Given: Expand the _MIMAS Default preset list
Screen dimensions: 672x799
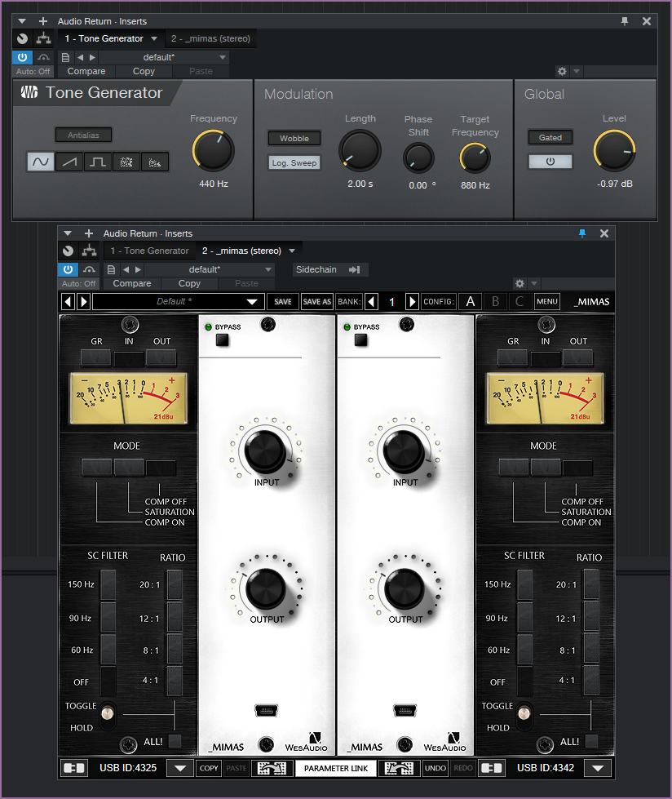Looking at the screenshot, I should 252,302.
